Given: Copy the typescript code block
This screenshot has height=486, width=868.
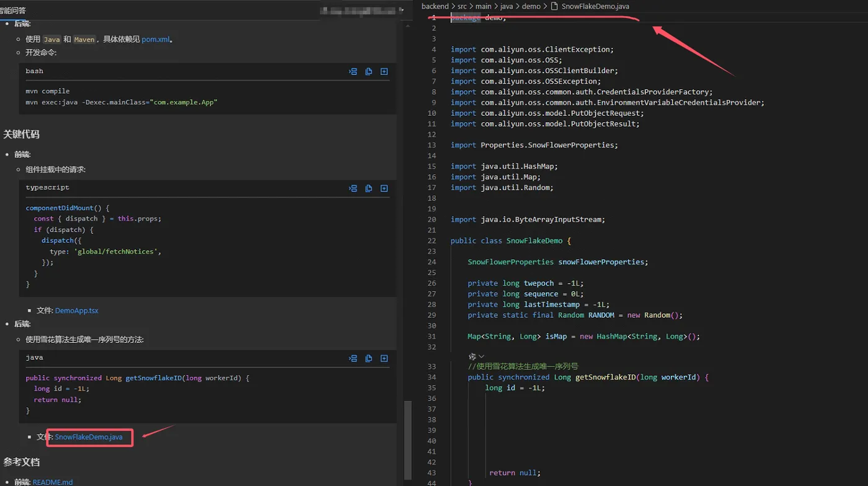Looking at the screenshot, I should tap(368, 188).
